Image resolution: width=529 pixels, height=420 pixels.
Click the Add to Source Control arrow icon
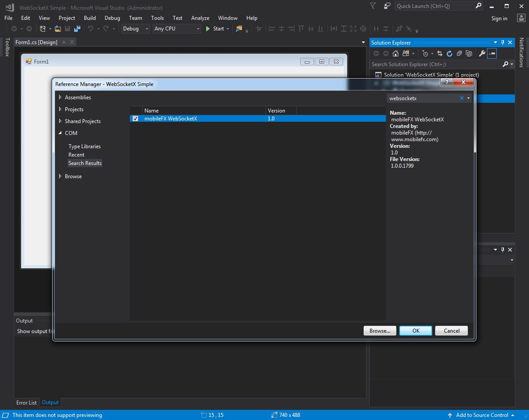point(450,415)
